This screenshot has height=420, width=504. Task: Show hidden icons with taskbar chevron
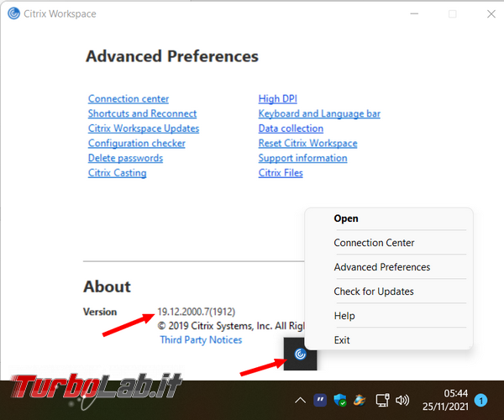pyautogui.click(x=300, y=401)
